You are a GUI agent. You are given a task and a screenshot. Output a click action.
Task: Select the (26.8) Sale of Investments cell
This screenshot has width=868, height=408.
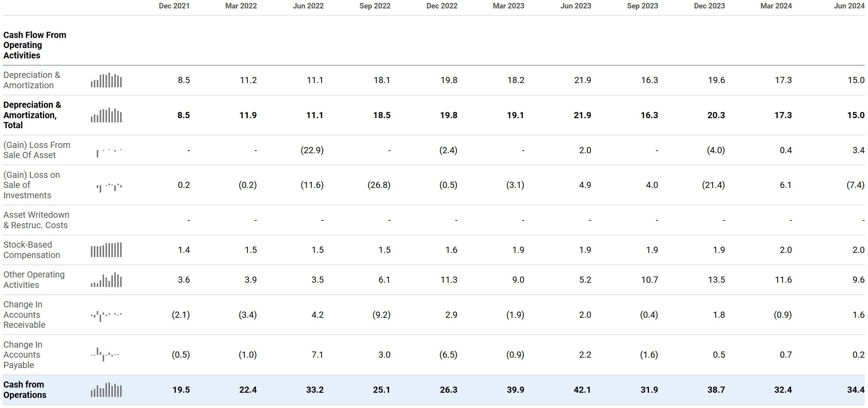(x=379, y=185)
